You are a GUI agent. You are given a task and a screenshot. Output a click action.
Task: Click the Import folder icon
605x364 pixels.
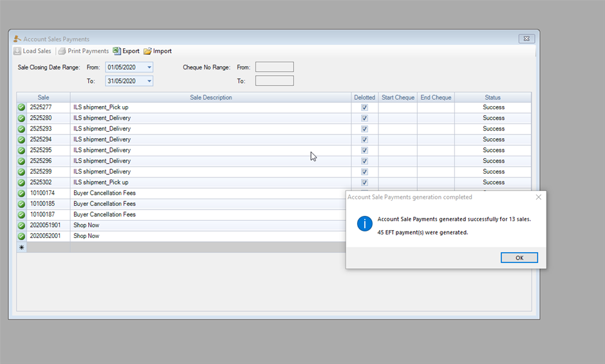(147, 51)
